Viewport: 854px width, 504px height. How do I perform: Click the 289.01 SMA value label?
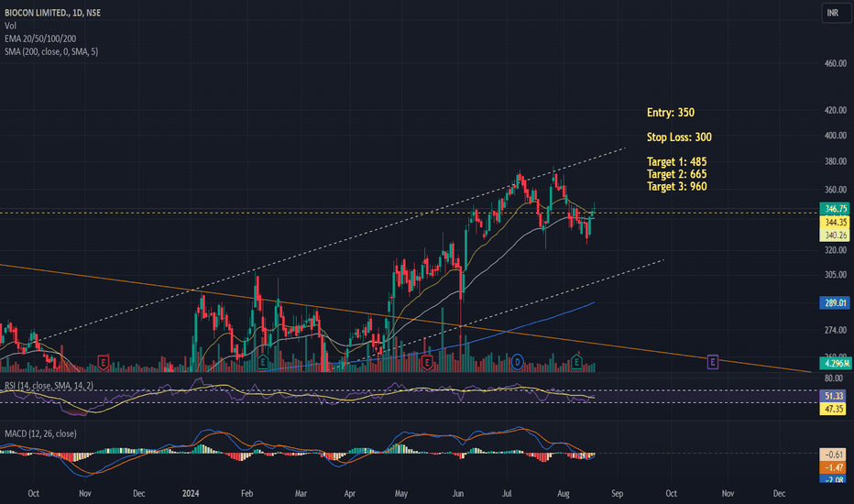(x=835, y=303)
